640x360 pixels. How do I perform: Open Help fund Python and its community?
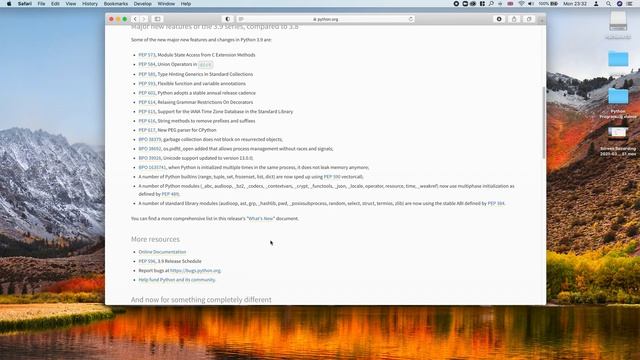[x=177, y=280]
